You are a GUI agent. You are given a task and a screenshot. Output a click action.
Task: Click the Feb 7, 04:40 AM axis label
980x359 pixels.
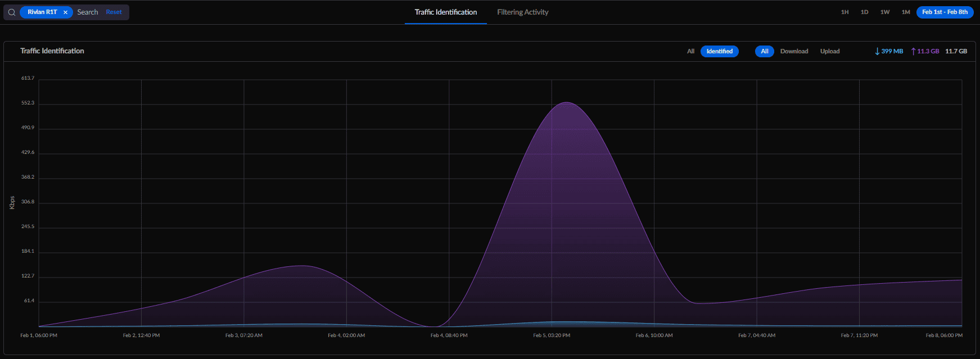point(757,335)
